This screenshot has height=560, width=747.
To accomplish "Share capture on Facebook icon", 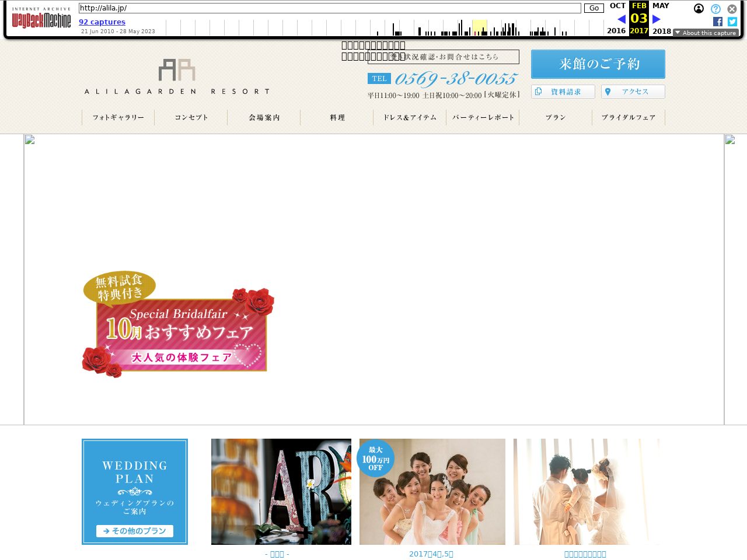I will 718,22.
